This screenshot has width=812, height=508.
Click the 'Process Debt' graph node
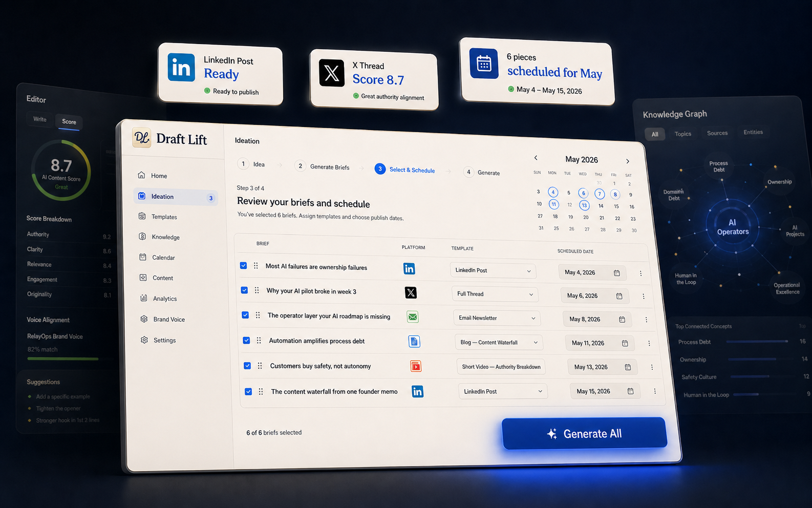pos(719,166)
